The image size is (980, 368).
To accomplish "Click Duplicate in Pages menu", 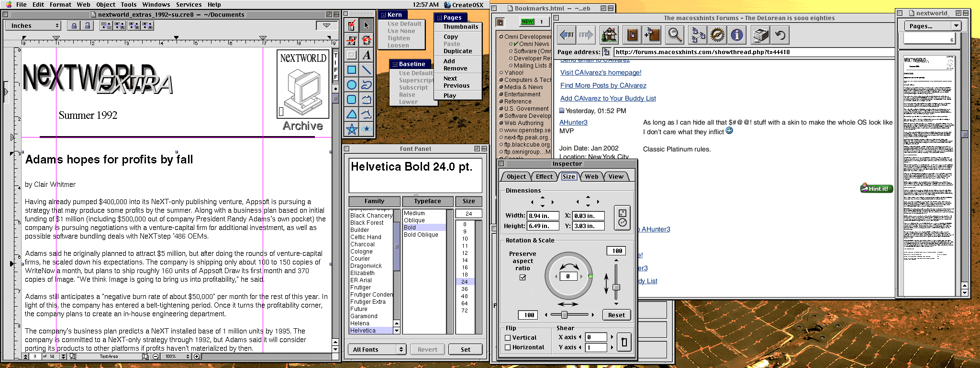I will pyautogui.click(x=457, y=51).
